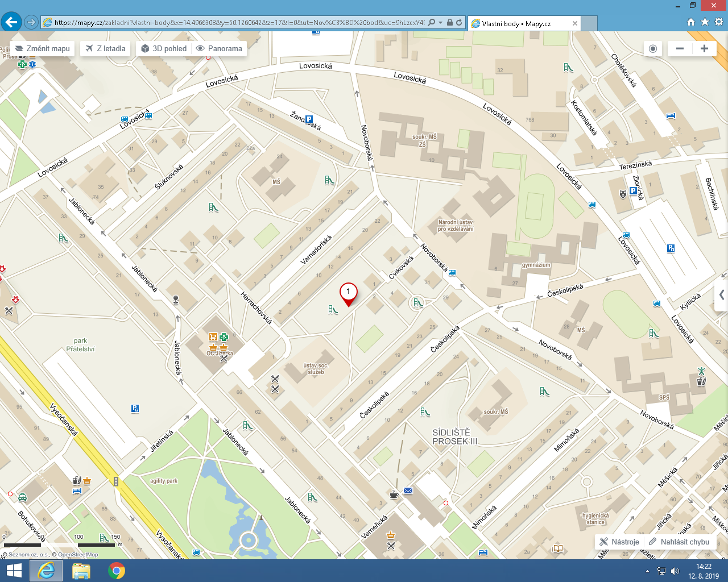Click the browser back arrow
This screenshot has height=582, width=728.
[x=11, y=22]
